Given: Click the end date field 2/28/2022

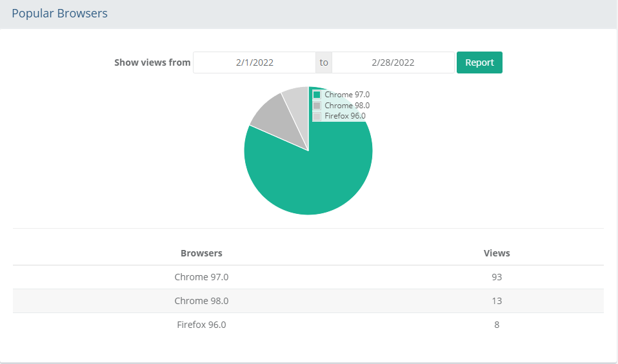Looking at the screenshot, I should pyautogui.click(x=393, y=62).
